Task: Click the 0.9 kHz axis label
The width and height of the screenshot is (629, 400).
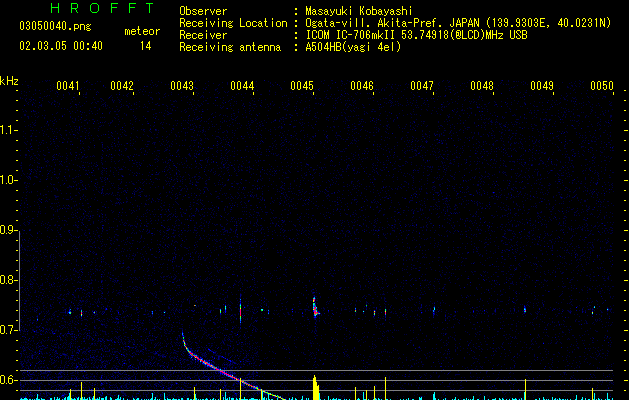Action: pyautogui.click(x=8, y=230)
